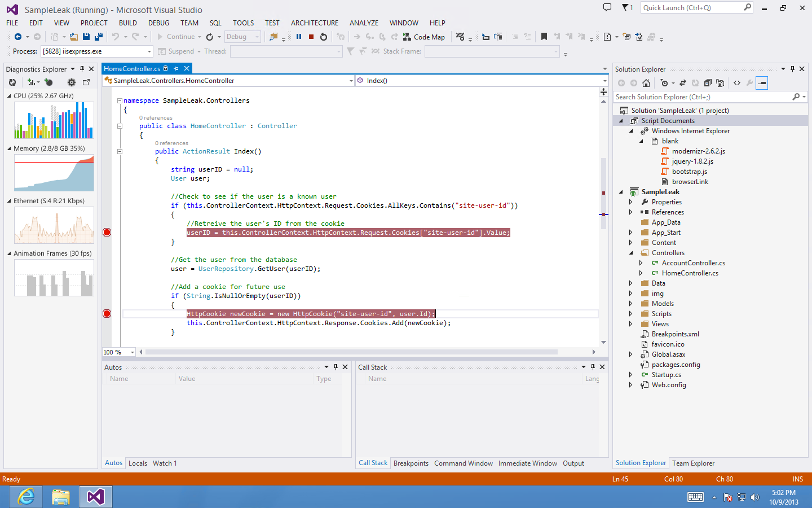Screen dimensions: 812x508
Task: Click View Code icon in Solution Explorer toolbar
Action: 737,83
